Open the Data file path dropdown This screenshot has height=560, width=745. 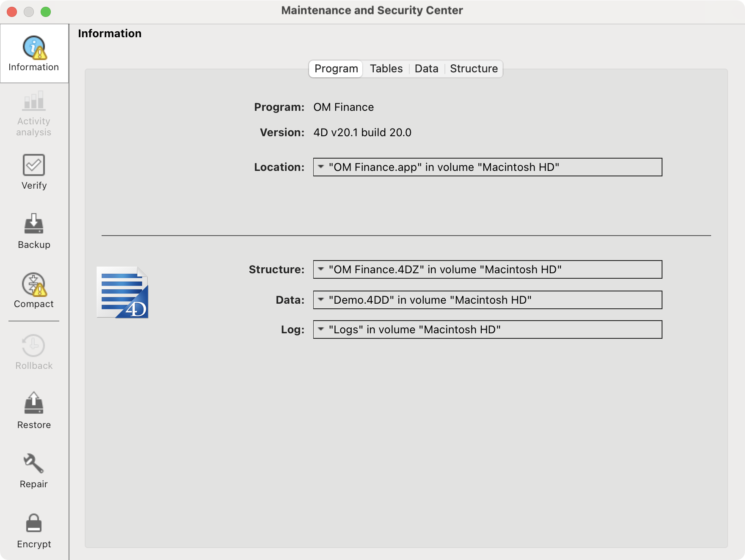click(321, 300)
